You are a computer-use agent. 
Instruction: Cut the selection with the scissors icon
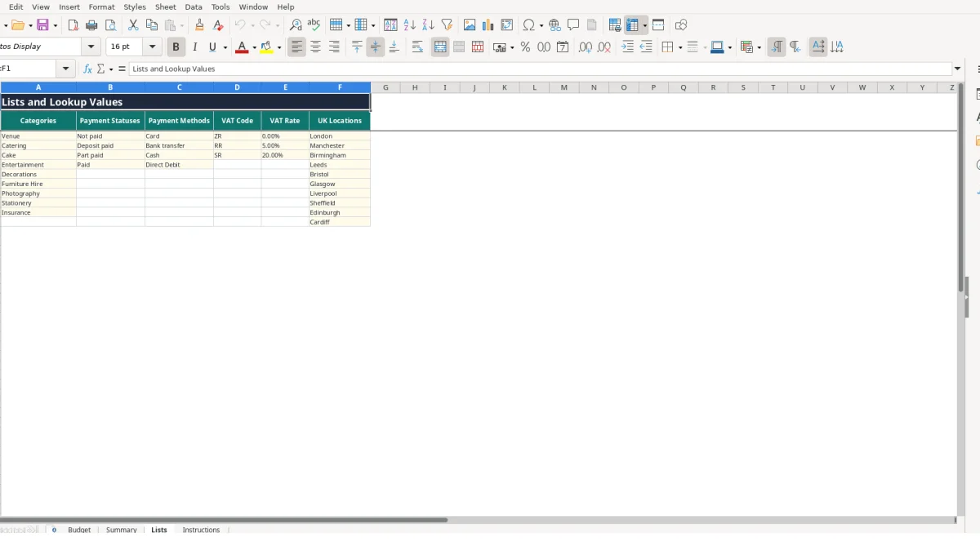pos(133,25)
